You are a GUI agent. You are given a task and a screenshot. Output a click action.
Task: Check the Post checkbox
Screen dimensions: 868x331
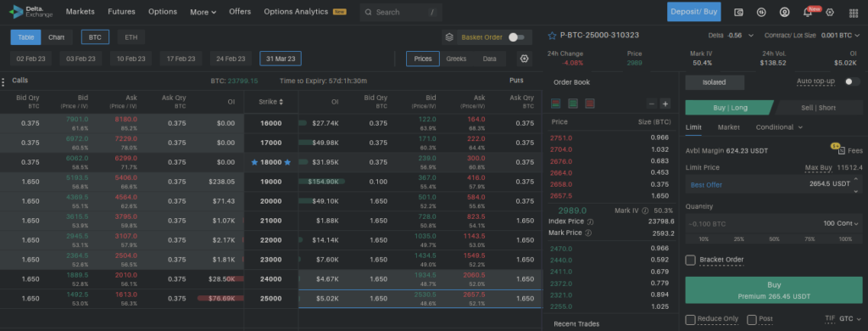pyautogui.click(x=752, y=320)
